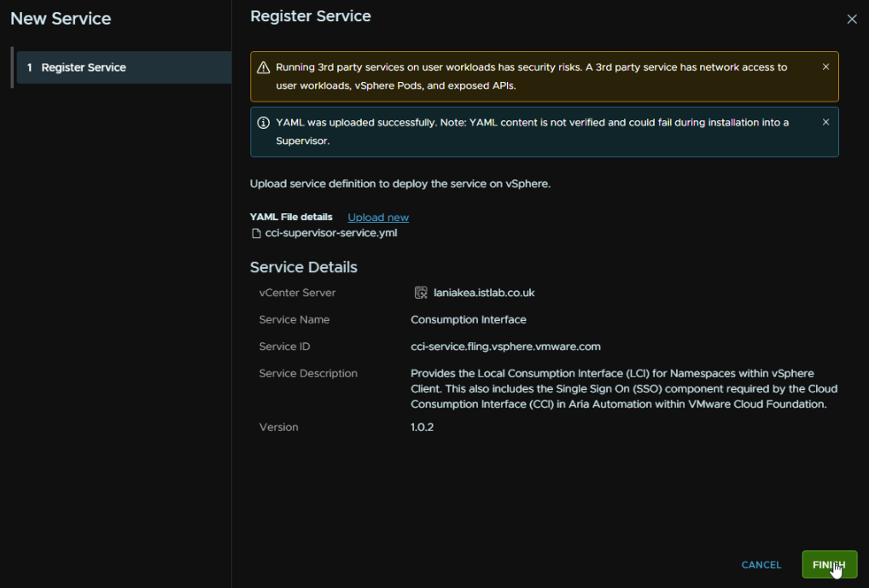The width and height of the screenshot is (869, 588).
Task: Click the warning triangle icon
Action: (263, 67)
